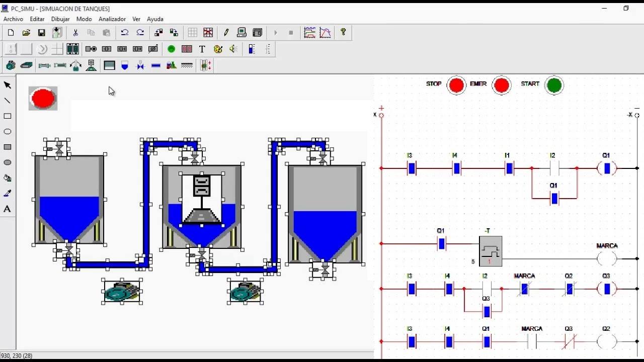Click the Redo arrow icon
This screenshot has width=644, height=362.
[140, 33]
